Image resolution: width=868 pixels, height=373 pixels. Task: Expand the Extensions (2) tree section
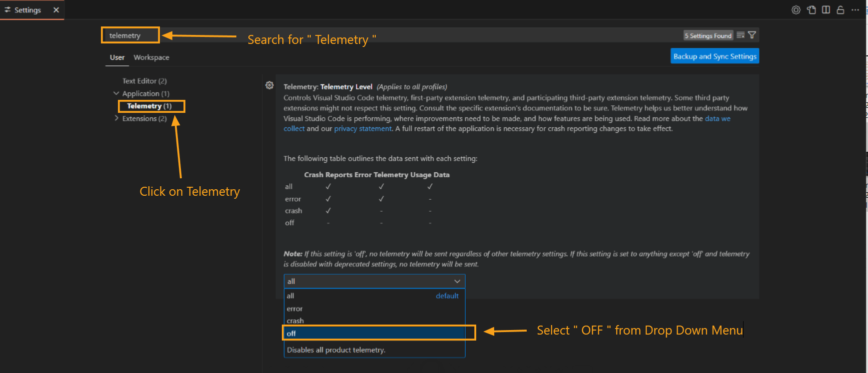pyautogui.click(x=116, y=118)
